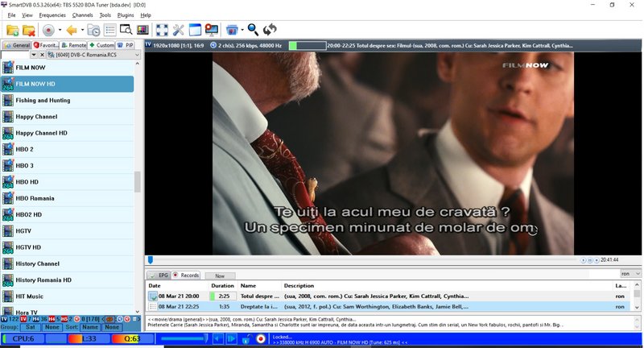Image resolution: width=644 pixels, height=348 pixels.
Task: Switch to the Remote tab
Action: (73, 45)
